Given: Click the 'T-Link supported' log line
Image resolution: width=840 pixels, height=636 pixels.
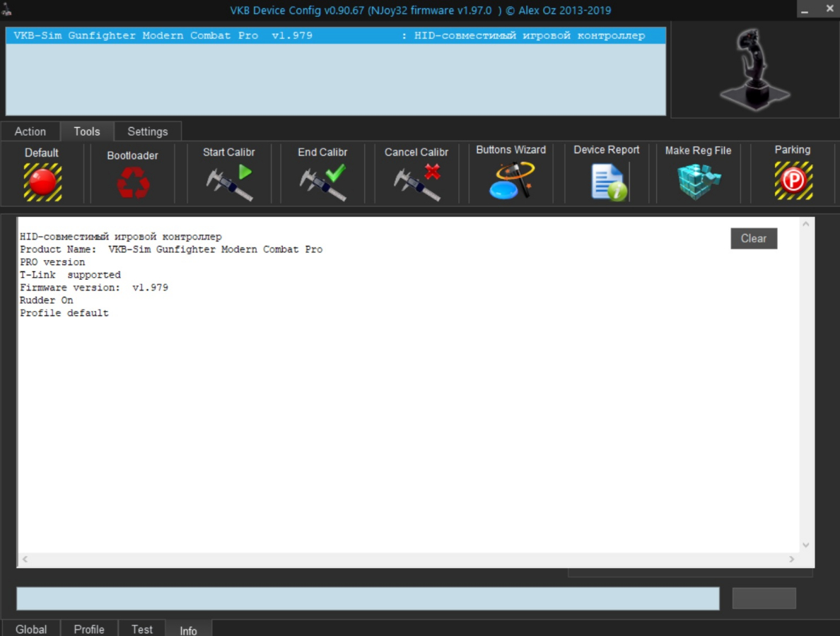Looking at the screenshot, I should pyautogui.click(x=70, y=275).
